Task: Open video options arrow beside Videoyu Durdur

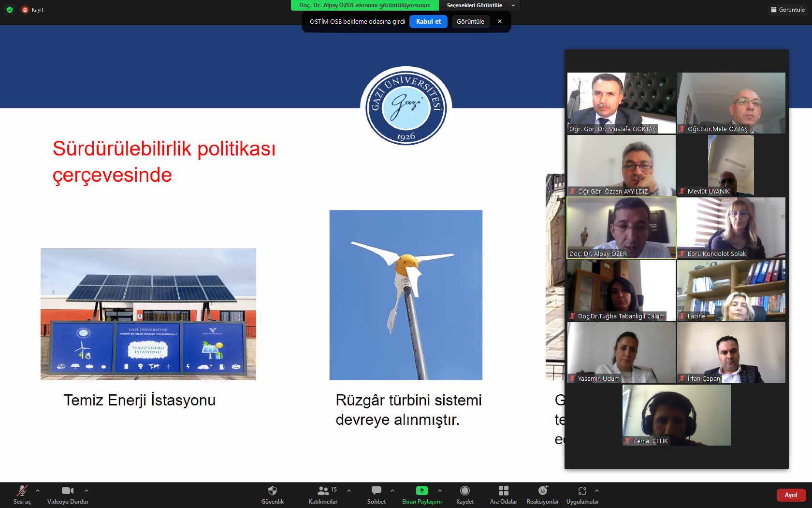Action: (87, 491)
